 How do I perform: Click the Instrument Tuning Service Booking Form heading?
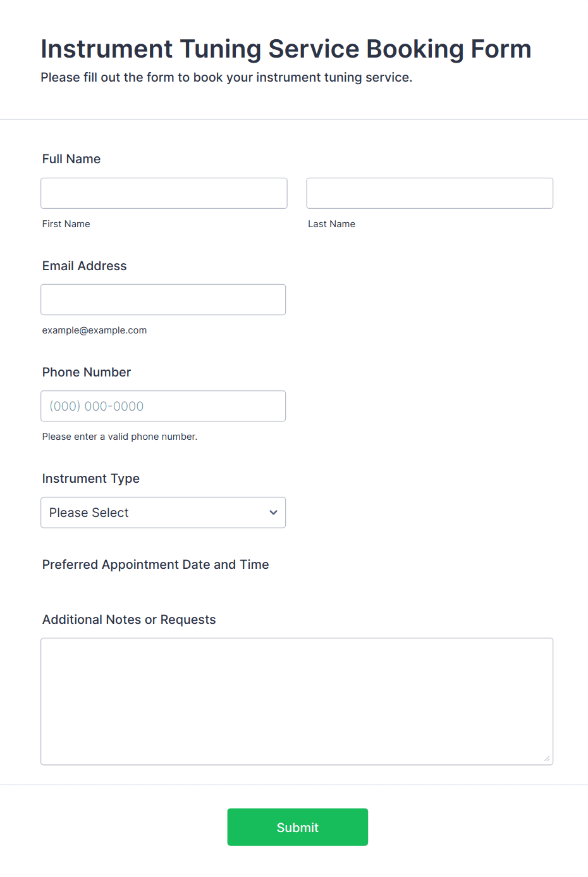[x=286, y=49]
